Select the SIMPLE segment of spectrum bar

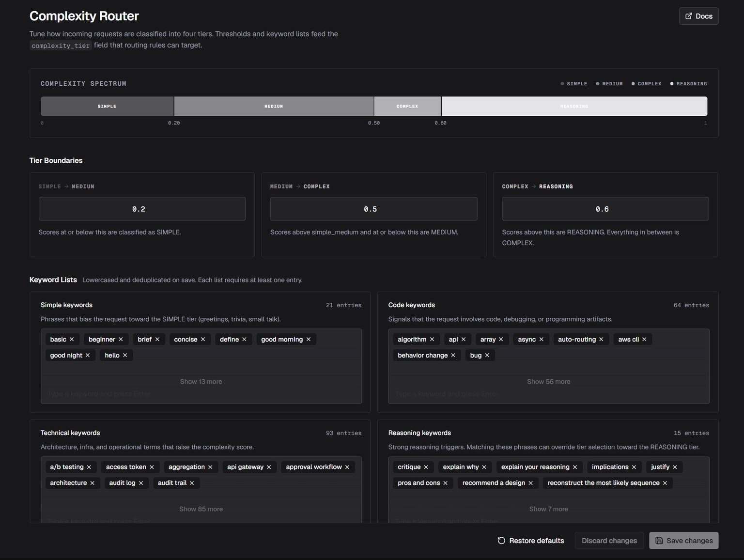(x=107, y=106)
